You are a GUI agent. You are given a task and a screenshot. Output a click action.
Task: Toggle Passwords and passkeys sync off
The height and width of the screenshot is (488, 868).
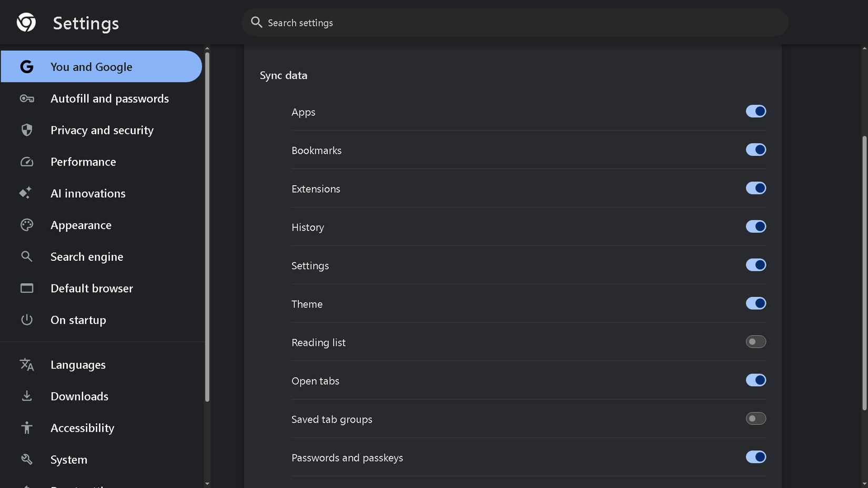[756, 457]
